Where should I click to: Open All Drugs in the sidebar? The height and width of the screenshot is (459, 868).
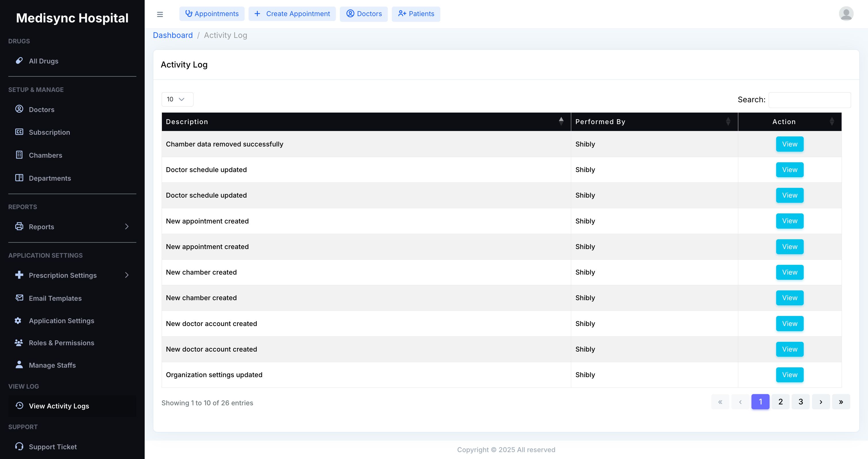[72, 61]
